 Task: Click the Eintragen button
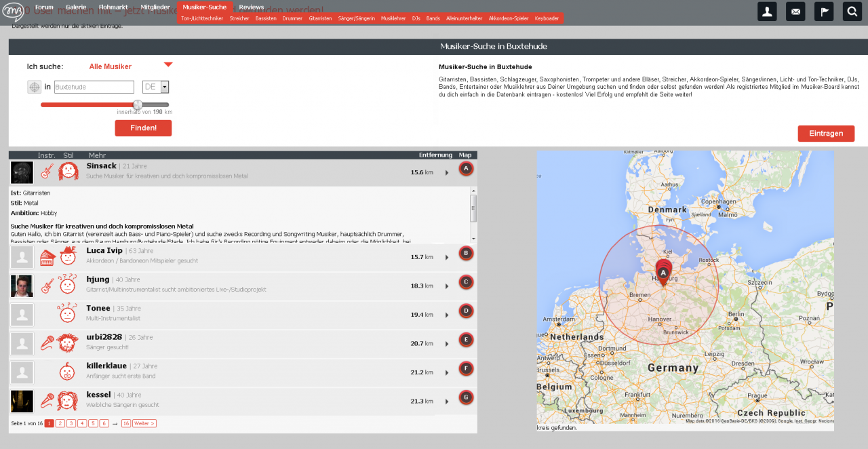tap(826, 134)
